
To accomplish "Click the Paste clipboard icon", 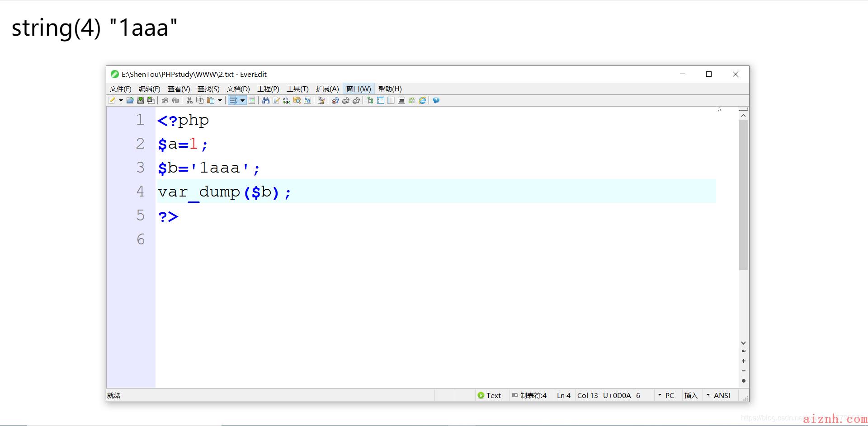I will point(211,100).
